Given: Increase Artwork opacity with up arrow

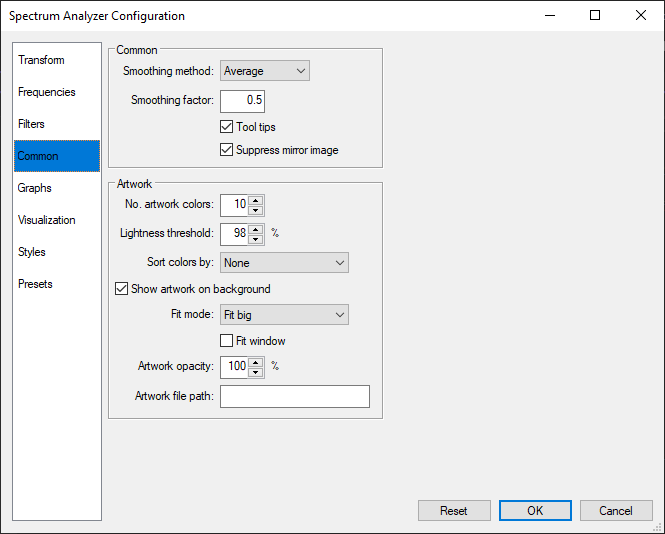Looking at the screenshot, I should click(256, 361).
